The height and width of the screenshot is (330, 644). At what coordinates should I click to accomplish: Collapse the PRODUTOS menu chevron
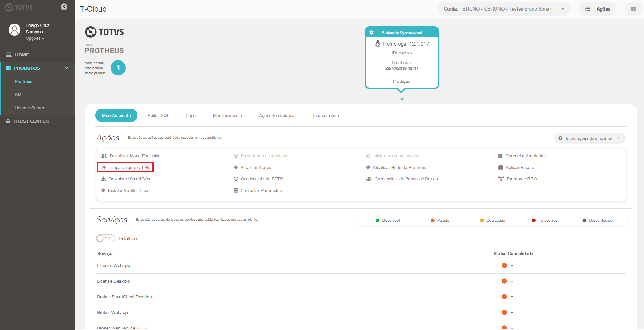pos(67,68)
